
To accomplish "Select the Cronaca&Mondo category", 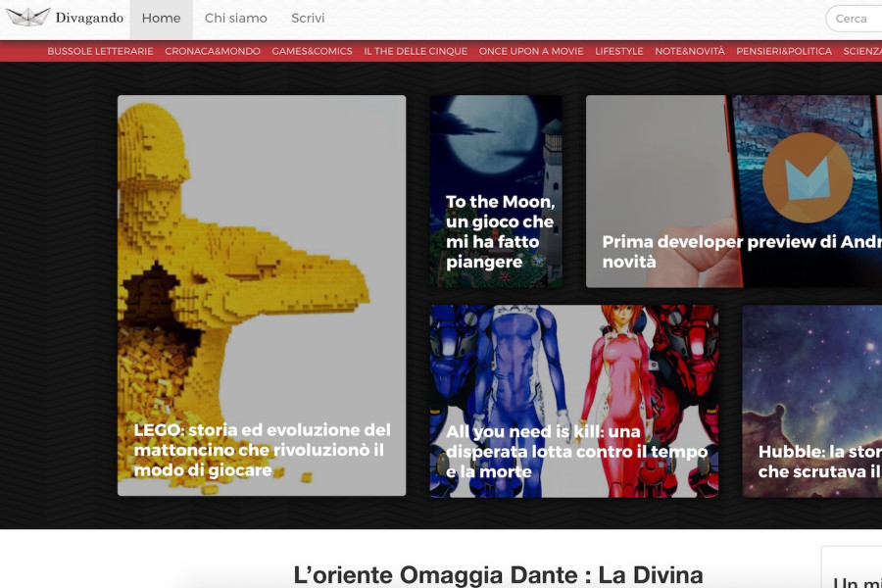I will tap(213, 51).
